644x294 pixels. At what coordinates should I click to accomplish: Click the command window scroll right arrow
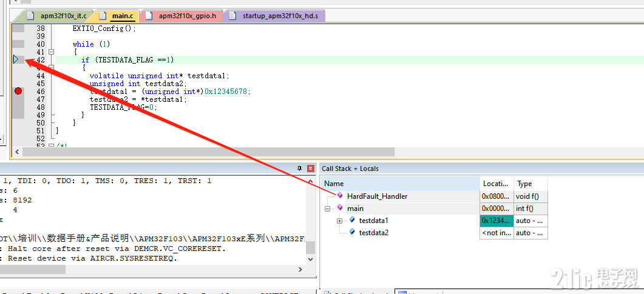tap(299, 269)
